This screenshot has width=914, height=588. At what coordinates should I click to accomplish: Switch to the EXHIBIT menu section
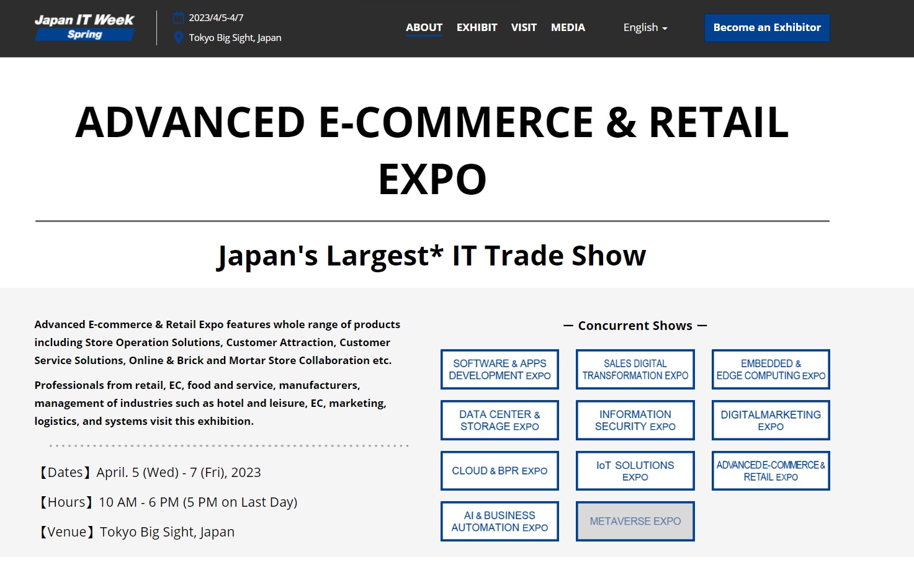[x=477, y=27]
